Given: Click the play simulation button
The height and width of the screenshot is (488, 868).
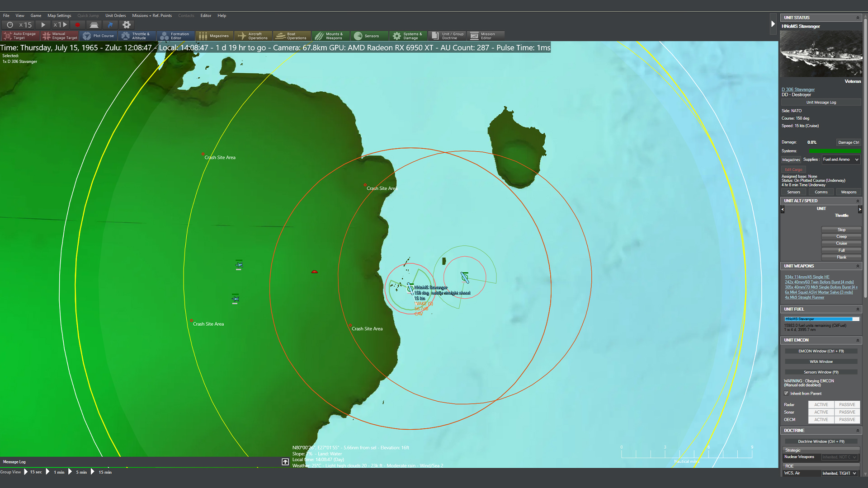Looking at the screenshot, I should pos(43,25).
